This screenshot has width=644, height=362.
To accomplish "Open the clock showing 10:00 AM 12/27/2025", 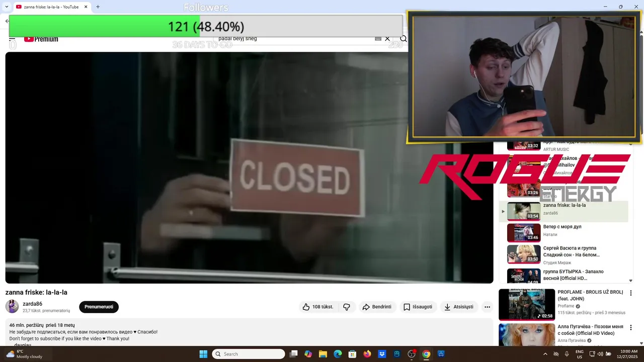I will (628, 354).
